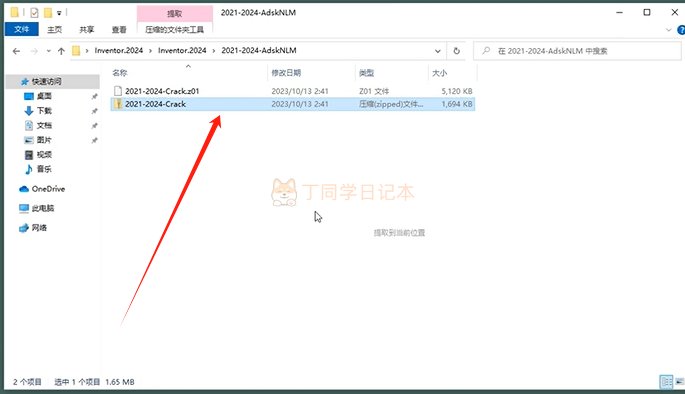Unpin 文档 using its pin icon
Screen dimensions: 685x394
tap(94, 126)
